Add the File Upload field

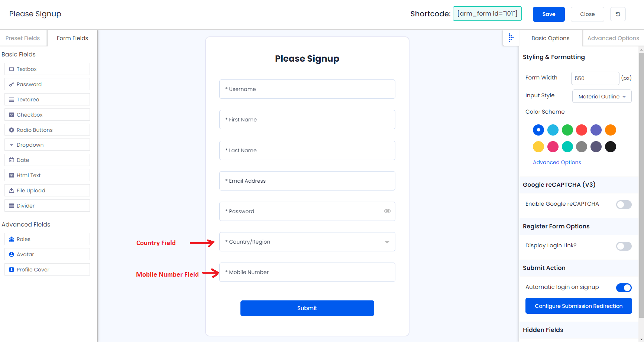[x=47, y=190]
